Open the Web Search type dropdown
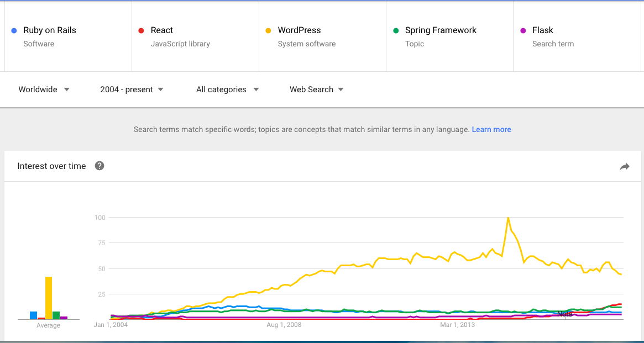This screenshot has height=343, width=644. point(317,89)
